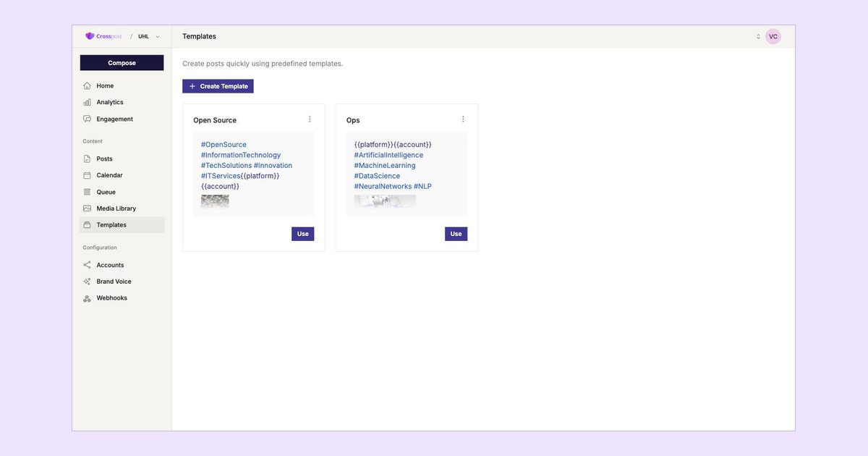Open Engagement in sidebar

[122, 119]
